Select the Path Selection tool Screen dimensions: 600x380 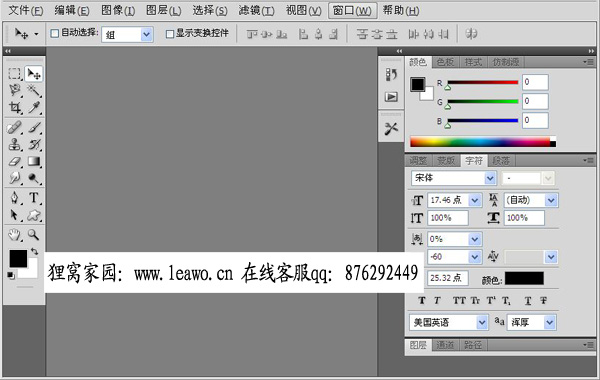pos(15,215)
